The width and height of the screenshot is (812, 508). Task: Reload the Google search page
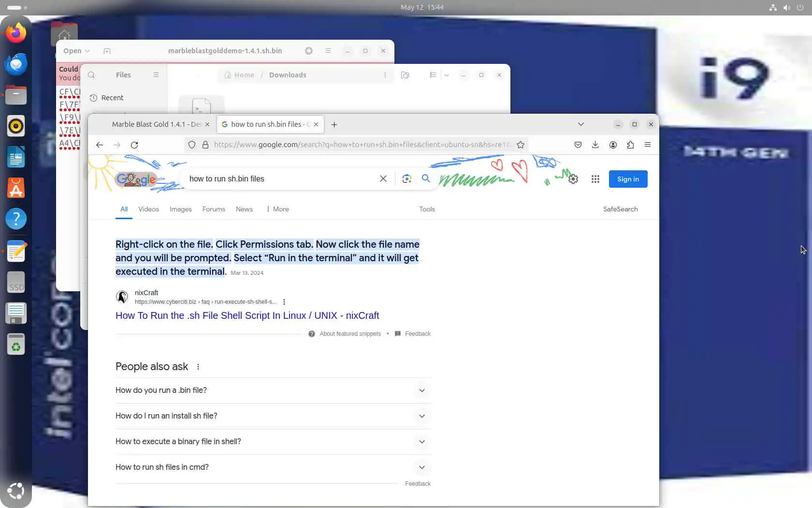pos(134,145)
